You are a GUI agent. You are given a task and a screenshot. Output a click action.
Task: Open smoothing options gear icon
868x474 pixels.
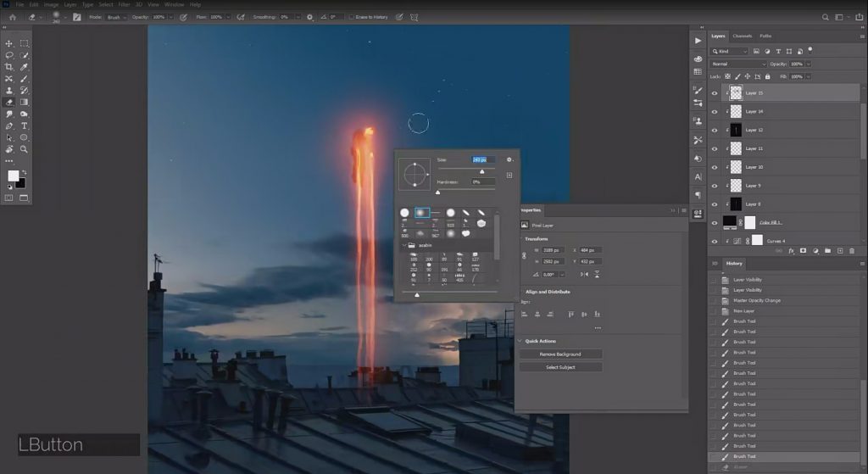[x=309, y=17]
